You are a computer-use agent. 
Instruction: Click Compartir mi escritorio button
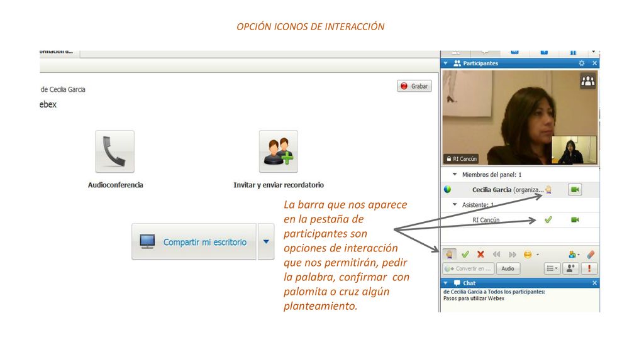point(194,242)
